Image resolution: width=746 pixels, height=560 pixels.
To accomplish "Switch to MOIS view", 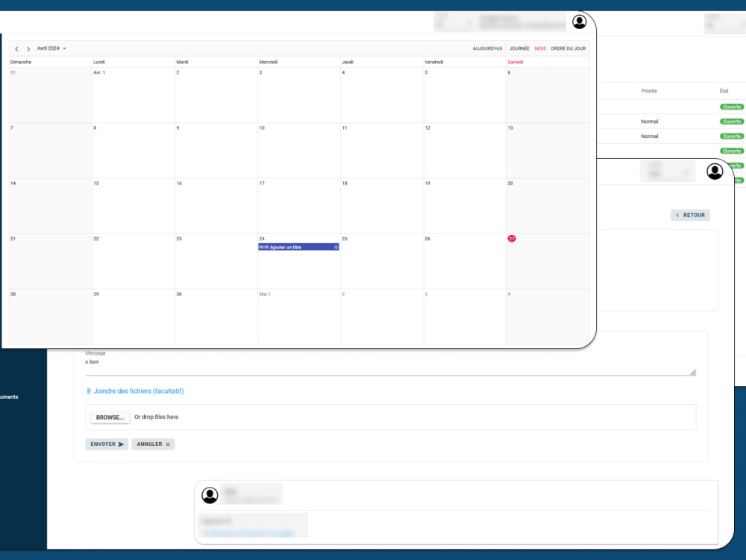I will pos(540,48).
